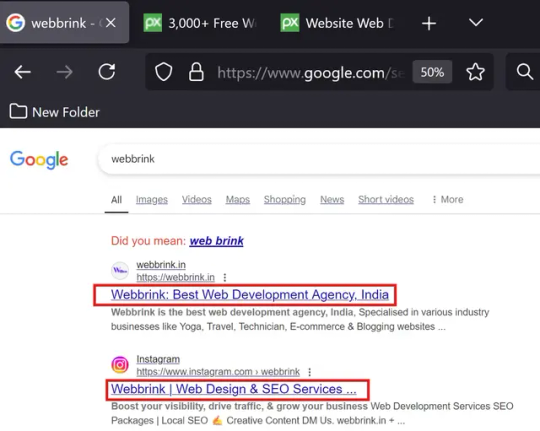Select the Shopping results tab
Image resolution: width=540 pixels, height=431 pixels.
pyautogui.click(x=285, y=199)
